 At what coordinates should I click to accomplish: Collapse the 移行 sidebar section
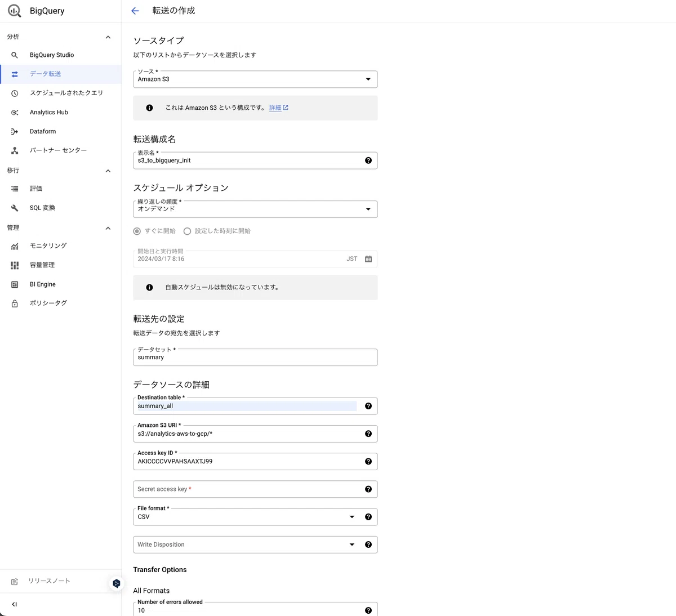[108, 171]
